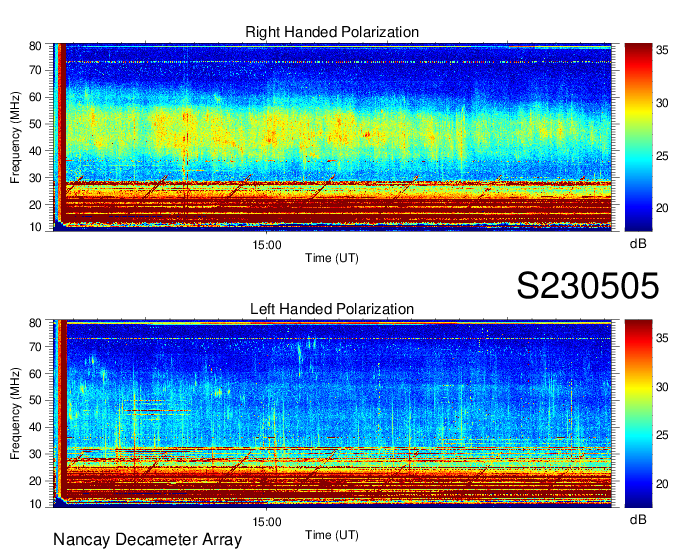Select the 35 label on Left Handed colorbar

(x=662, y=338)
